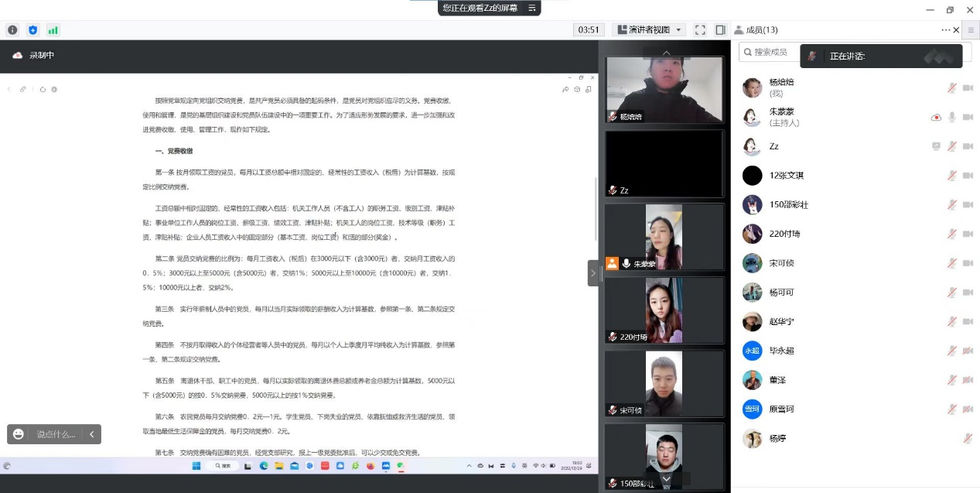
Task: Mute 朱蒙蒙's microphone in member list
Action: click(x=952, y=117)
